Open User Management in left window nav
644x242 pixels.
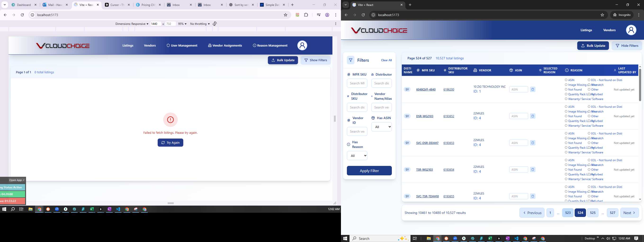point(182,45)
